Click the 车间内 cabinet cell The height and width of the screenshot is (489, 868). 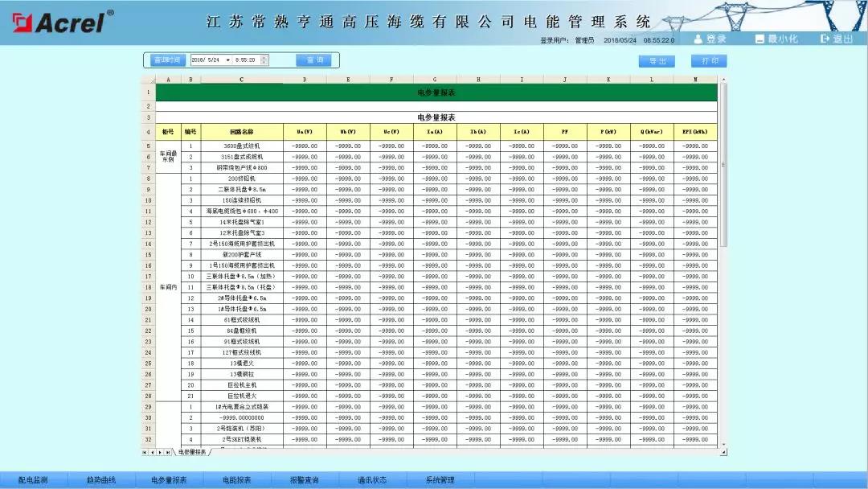tap(168, 287)
